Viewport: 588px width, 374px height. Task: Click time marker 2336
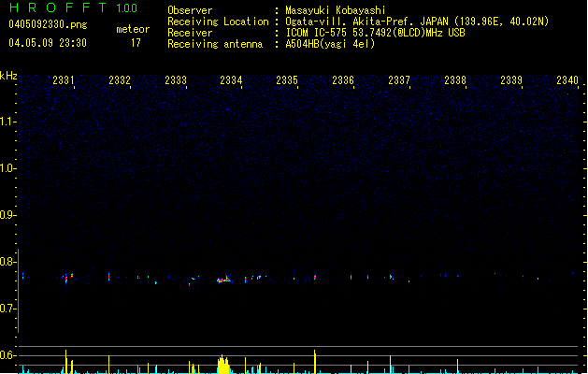(343, 80)
